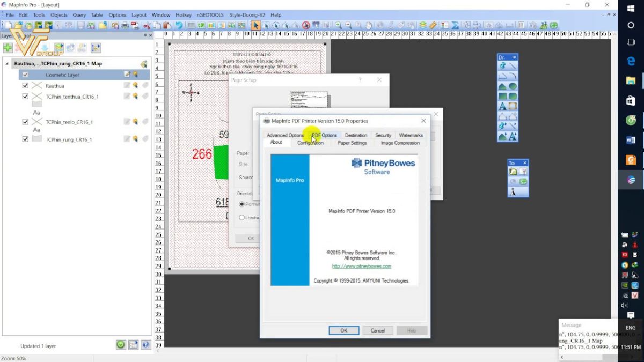Uncheck TCPhin_tenlo_CR16_1 layer visibility
Image resolution: width=644 pixels, height=362 pixels.
click(25, 122)
